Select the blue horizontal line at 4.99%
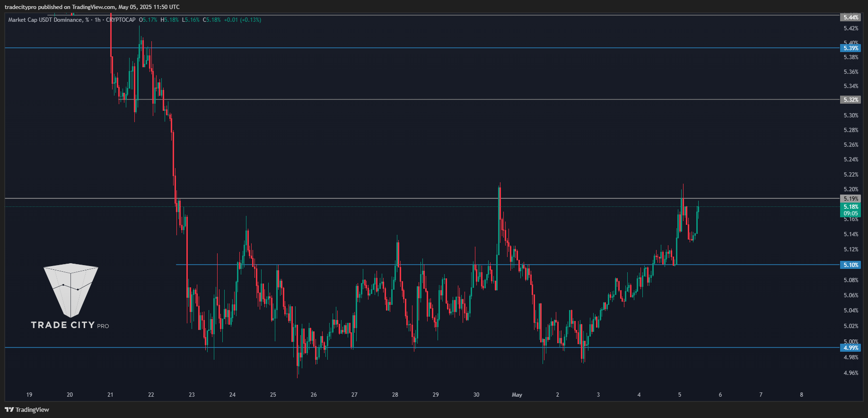Image resolution: width=868 pixels, height=418 pixels. click(422, 347)
